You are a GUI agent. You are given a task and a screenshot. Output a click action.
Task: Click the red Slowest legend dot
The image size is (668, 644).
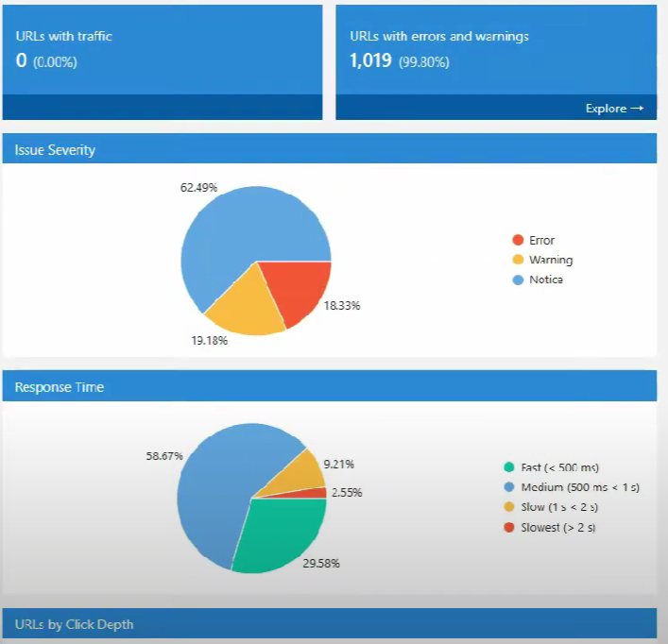coord(508,528)
